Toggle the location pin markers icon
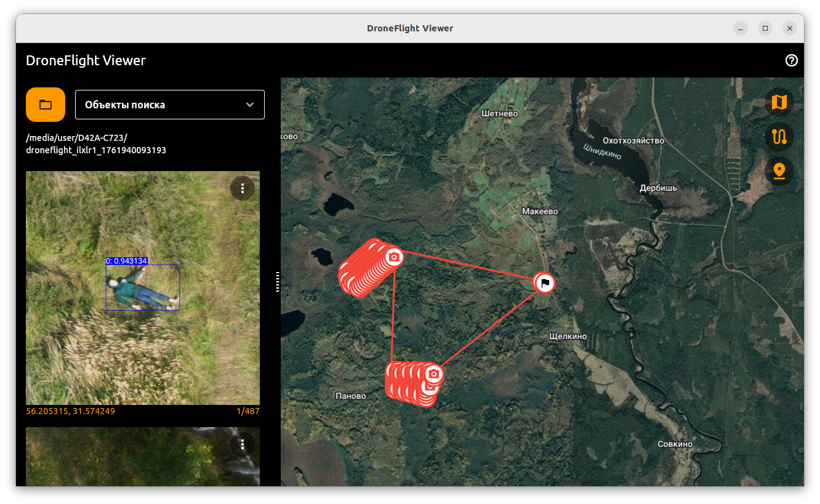 pos(779,171)
